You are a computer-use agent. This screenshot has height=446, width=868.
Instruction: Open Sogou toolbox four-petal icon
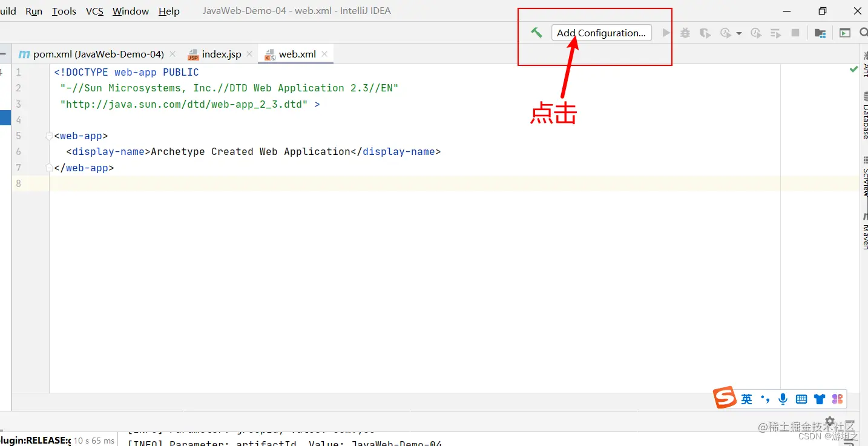(837, 399)
